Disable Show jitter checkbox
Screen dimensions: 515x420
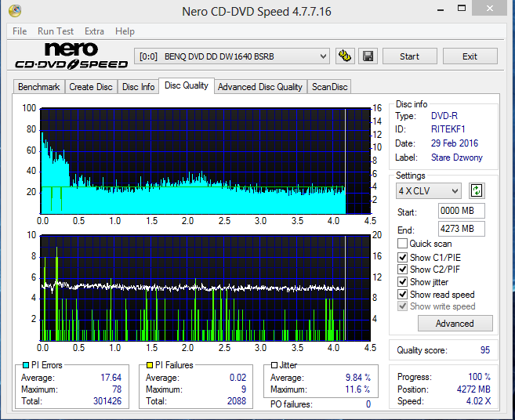(402, 282)
